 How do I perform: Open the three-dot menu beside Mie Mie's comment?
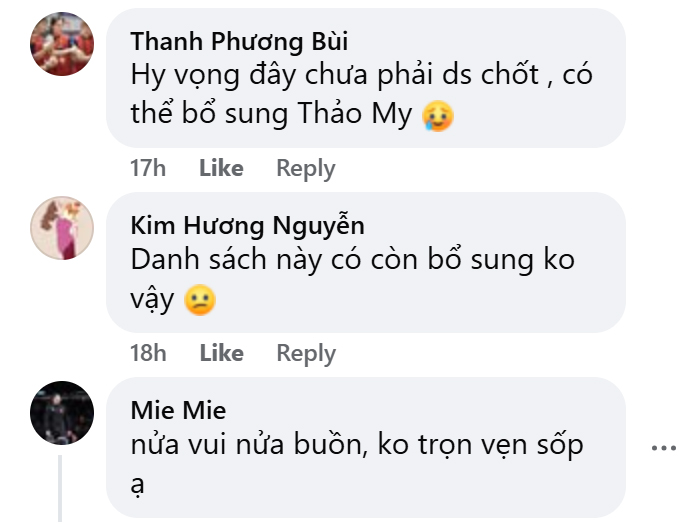(663, 448)
